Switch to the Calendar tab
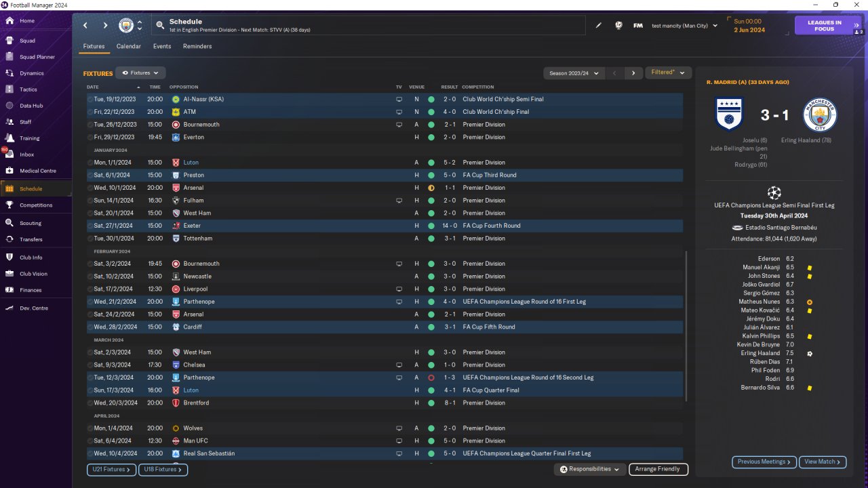 129,47
